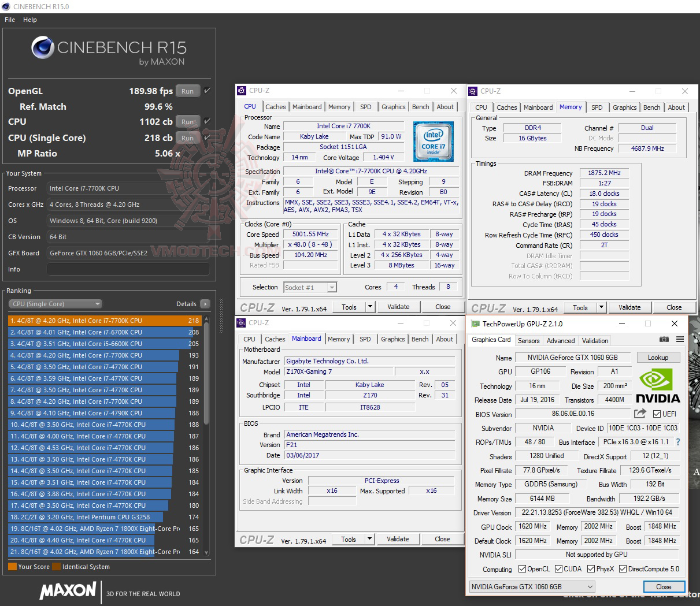This screenshot has height=606, width=700.
Task: Open the GPU-Z hamburger menu icon
Action: [680, 339]
